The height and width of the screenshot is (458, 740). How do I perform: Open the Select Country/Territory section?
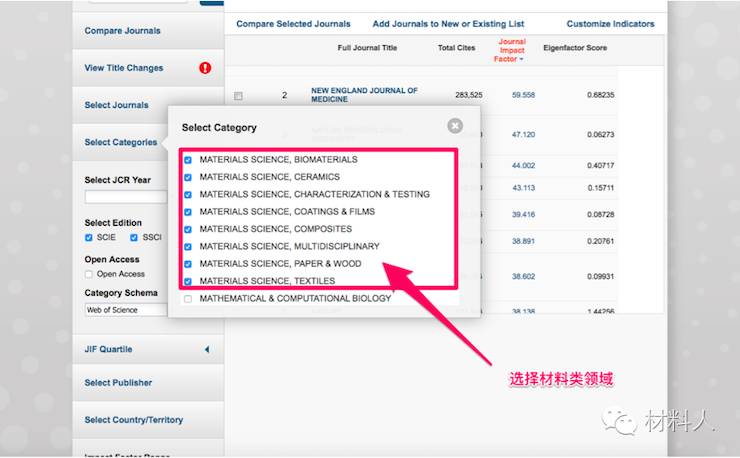[x=134, y=420]
